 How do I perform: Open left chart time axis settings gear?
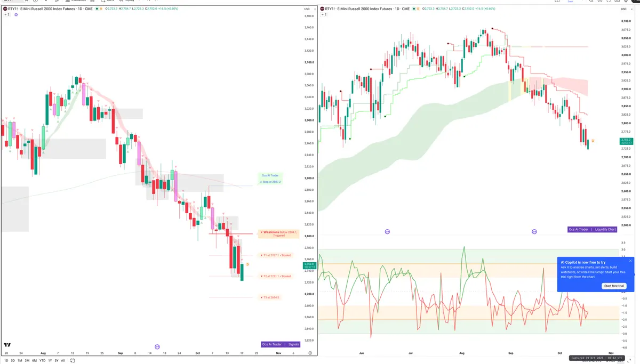(x=310, y=353)
